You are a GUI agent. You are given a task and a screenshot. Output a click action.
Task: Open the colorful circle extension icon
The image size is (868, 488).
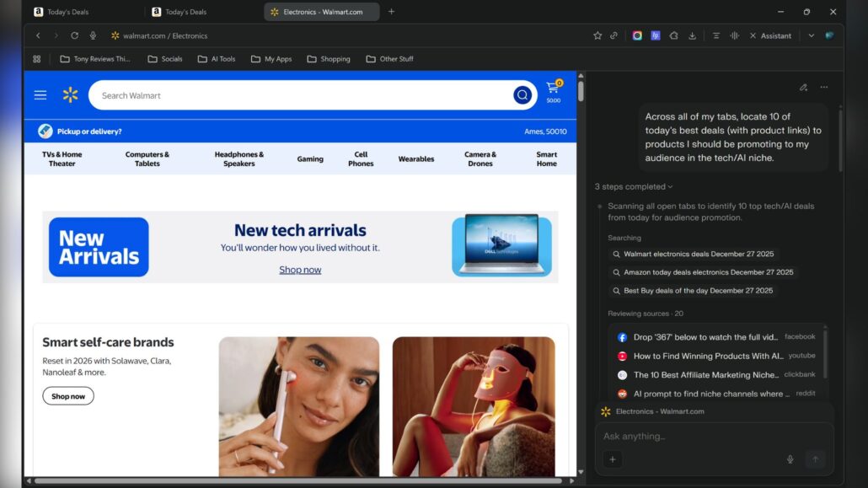637,35
